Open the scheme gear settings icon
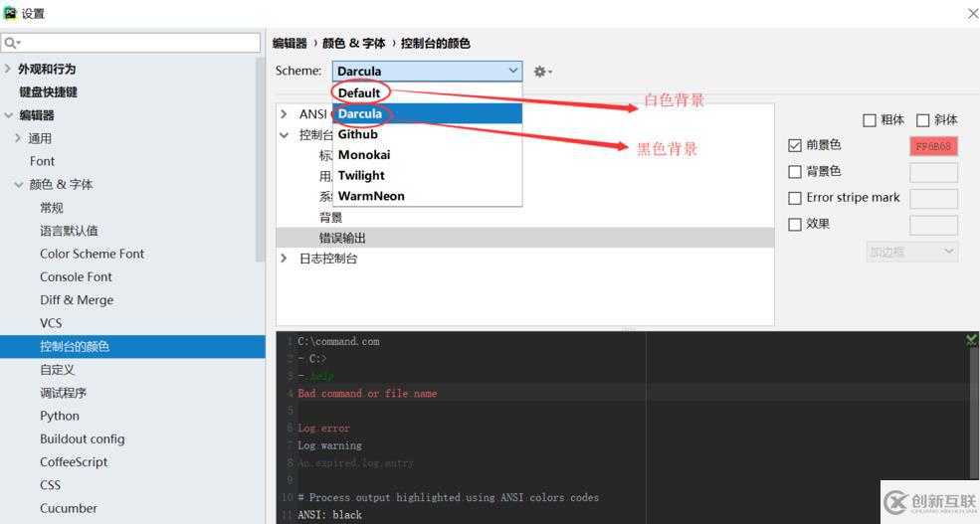This screenshot has height=524, width=980. click(542, 72)
